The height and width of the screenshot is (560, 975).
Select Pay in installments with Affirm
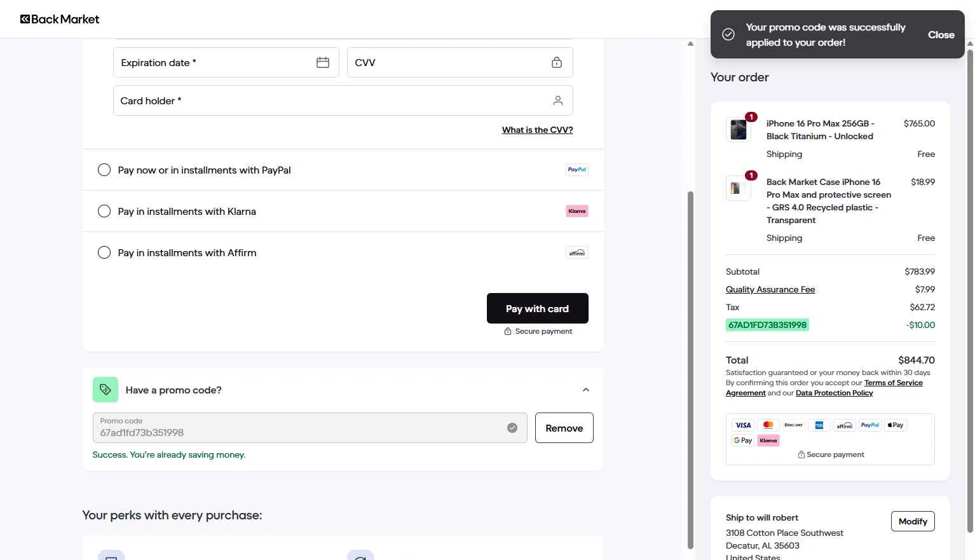[104, 252]
